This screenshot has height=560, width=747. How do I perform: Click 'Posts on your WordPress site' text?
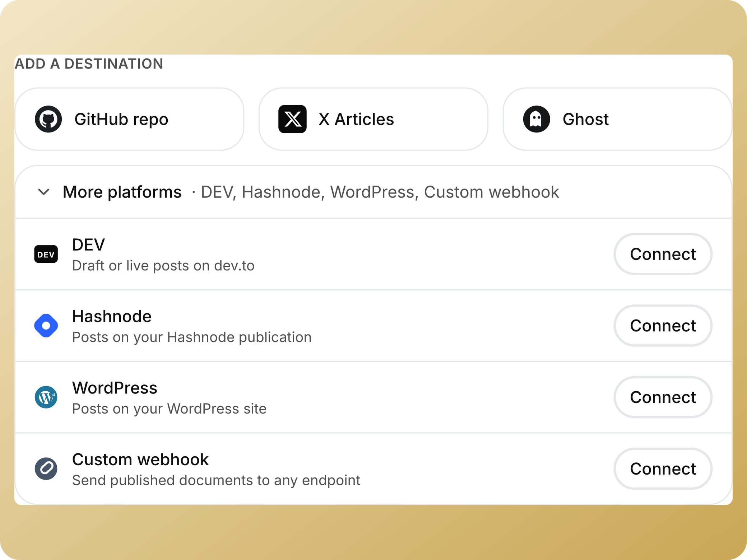[x=170, y=409]
